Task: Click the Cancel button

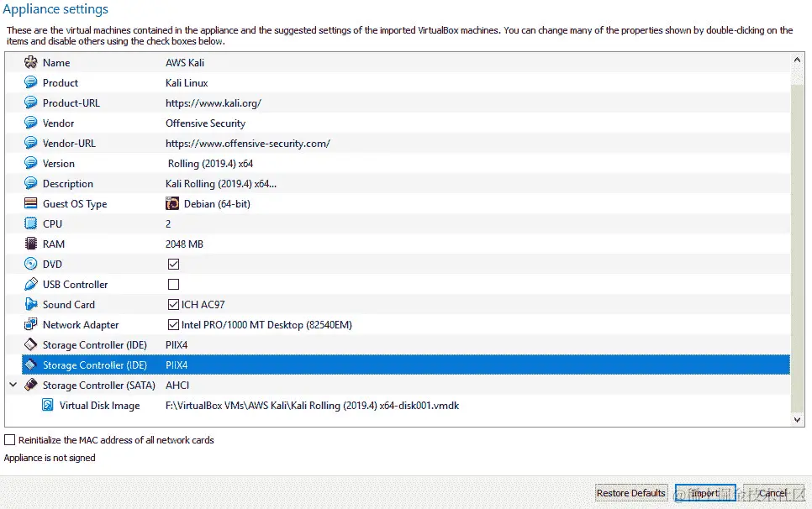Action: click(x=772, y=493)
